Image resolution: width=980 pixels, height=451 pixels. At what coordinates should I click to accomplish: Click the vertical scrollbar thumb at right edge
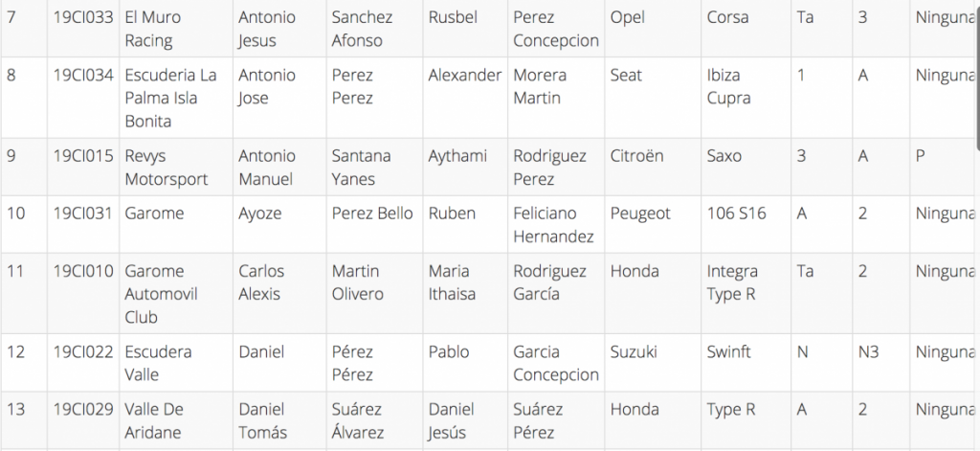point(975,72)
